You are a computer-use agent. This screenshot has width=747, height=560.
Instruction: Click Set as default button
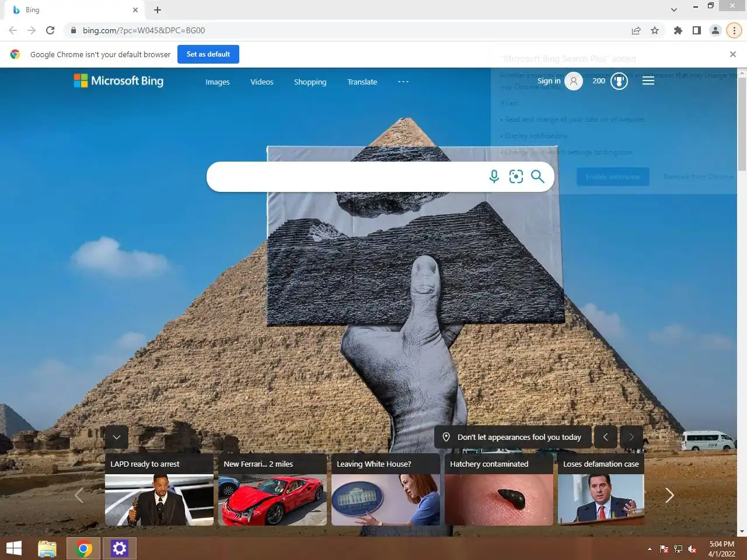click(208, 54)
